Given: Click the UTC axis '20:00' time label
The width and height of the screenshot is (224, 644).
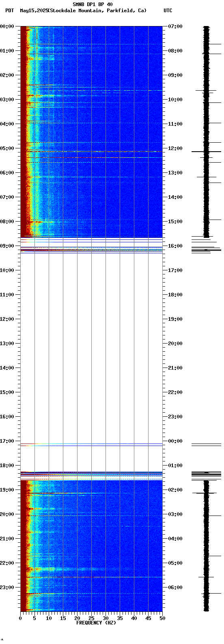Looking at the screenshot, I should 175,344.
